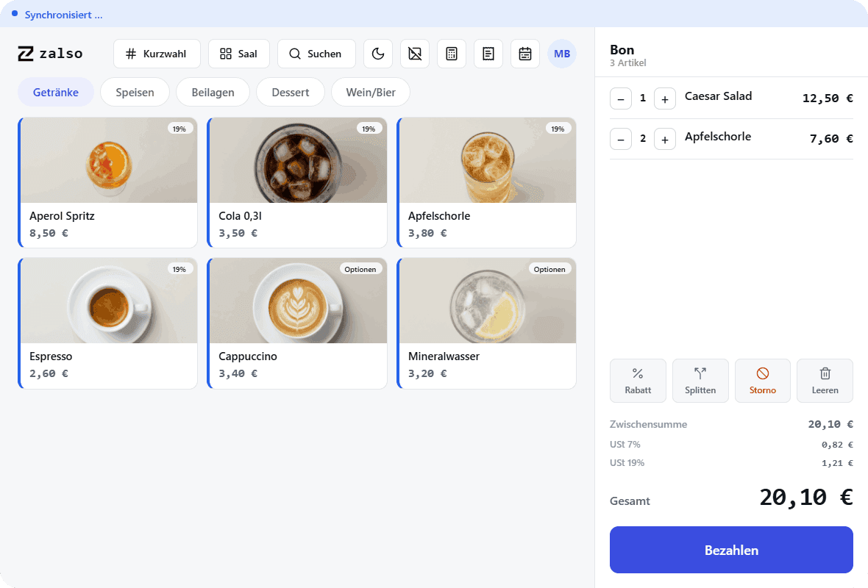Click the USt 7% row label
868x588 pixels.
click(625, 444)
